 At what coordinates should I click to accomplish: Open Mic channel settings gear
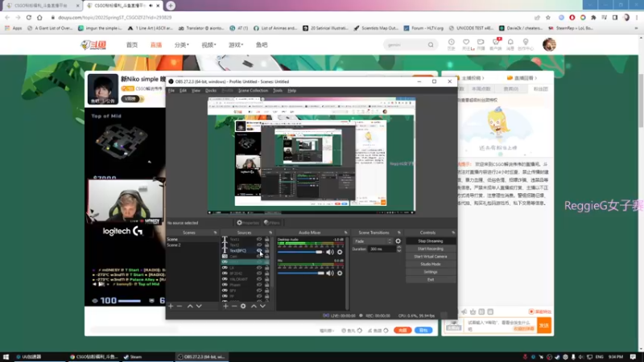[340, 273]
